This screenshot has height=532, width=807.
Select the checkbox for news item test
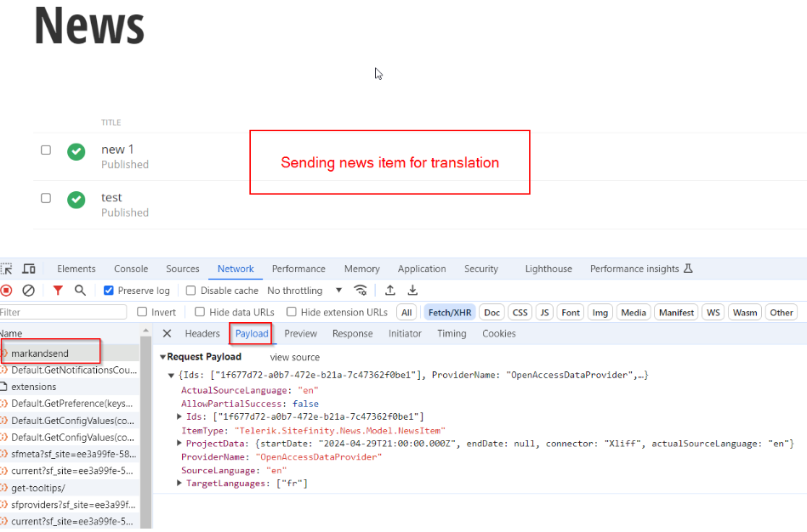(46, 198)
